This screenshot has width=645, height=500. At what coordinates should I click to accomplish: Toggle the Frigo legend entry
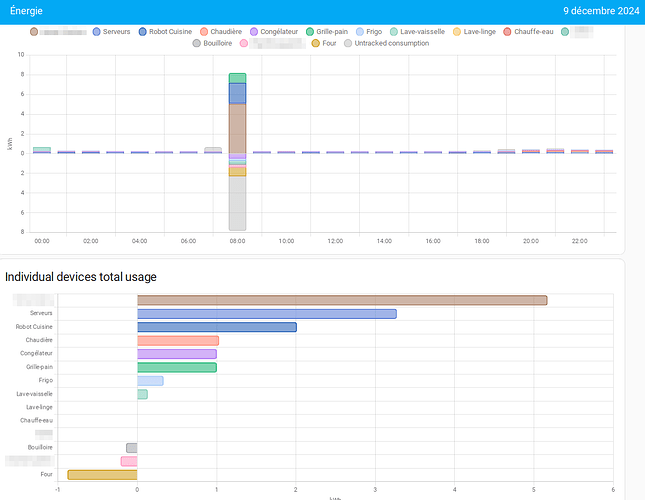click(369, 32)
